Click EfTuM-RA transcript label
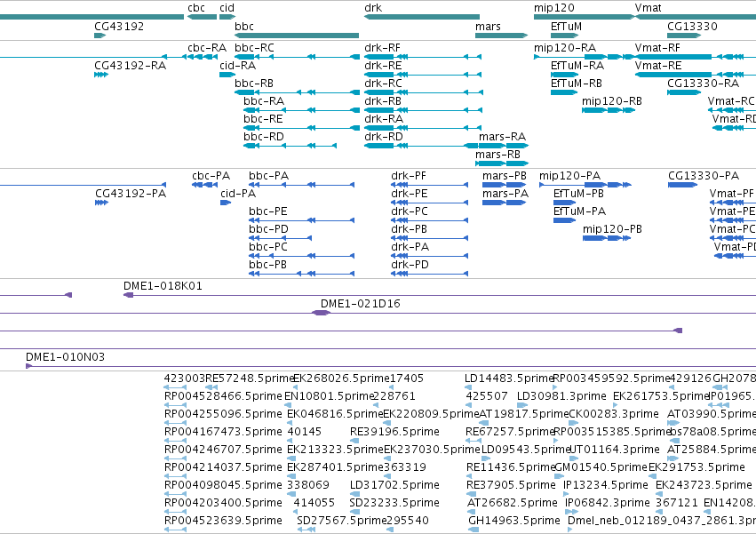 [x=577, y=66]
